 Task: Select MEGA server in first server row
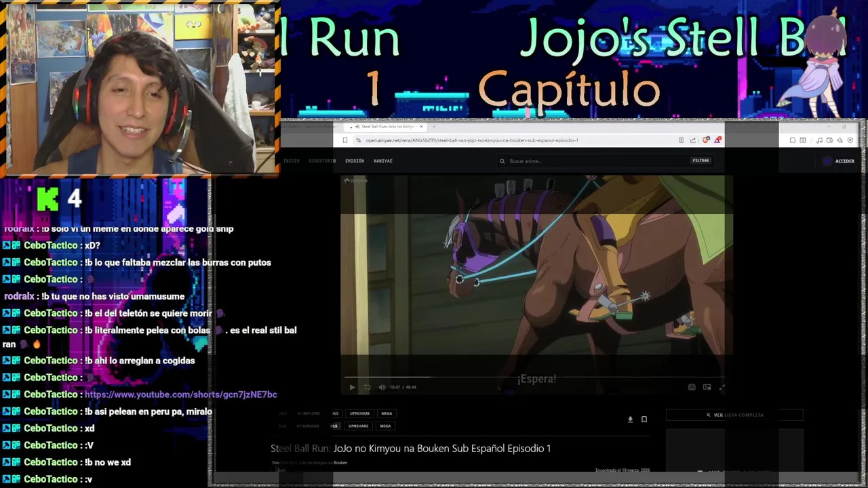387,413
